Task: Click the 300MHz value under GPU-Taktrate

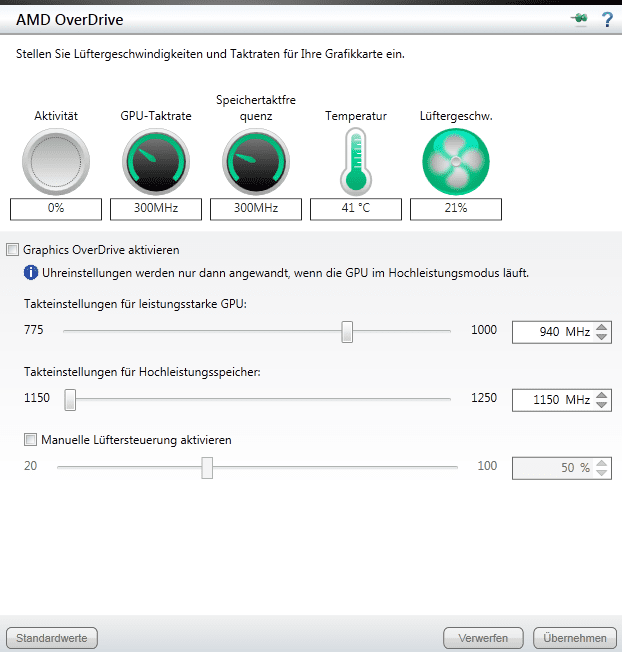Action: click(156, 209)
